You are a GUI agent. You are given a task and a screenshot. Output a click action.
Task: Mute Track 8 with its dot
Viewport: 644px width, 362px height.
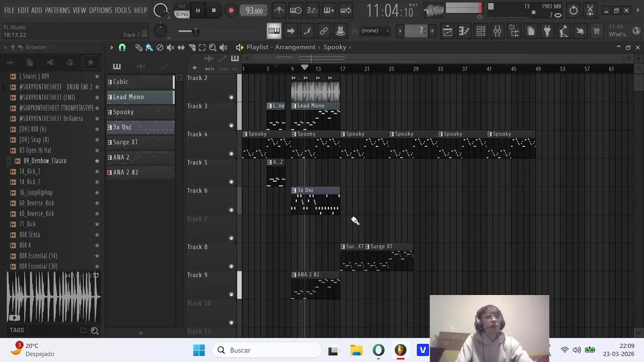231,266
